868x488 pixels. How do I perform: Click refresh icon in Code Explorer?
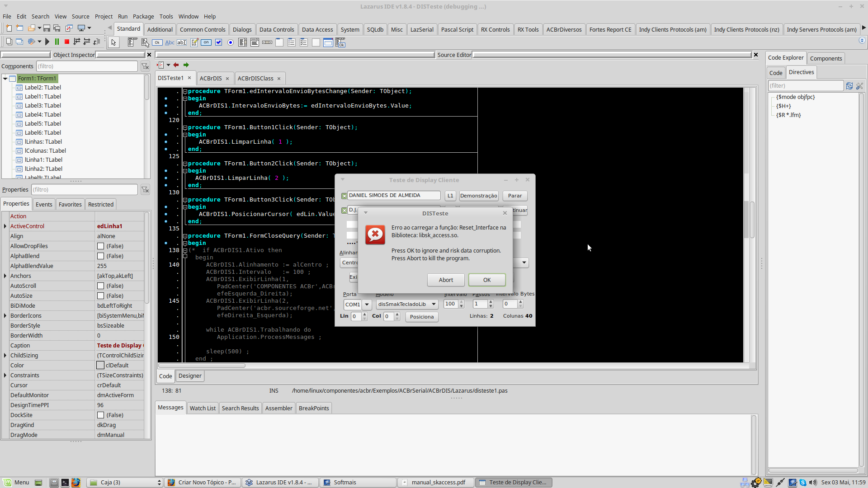(x=849, y=86)
